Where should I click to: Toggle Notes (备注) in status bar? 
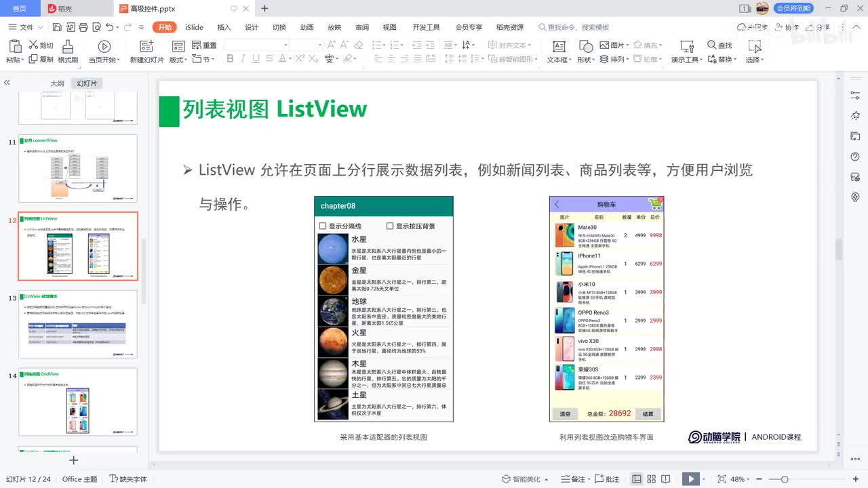pos(574,479)
